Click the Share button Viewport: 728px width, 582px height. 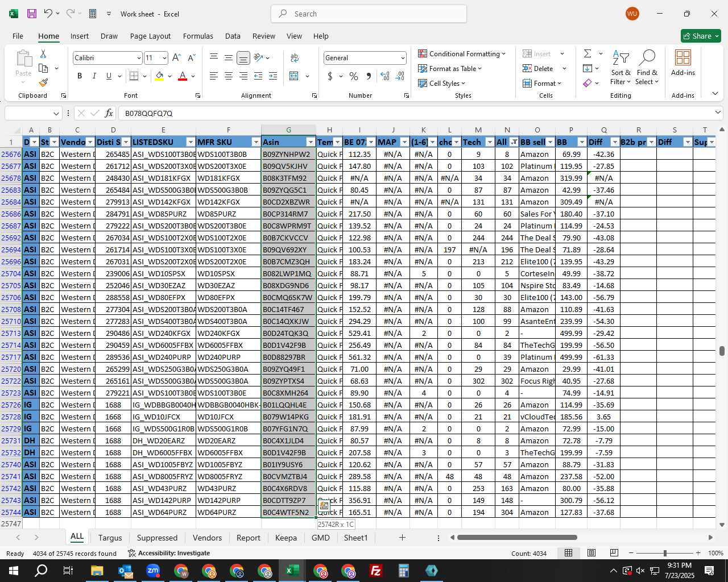click(x=701, y=36)
